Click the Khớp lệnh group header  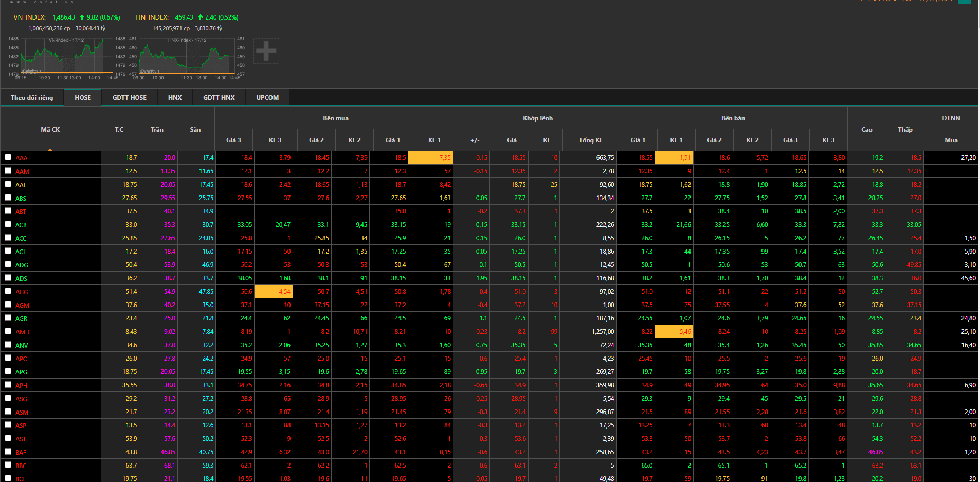(538, 118)
